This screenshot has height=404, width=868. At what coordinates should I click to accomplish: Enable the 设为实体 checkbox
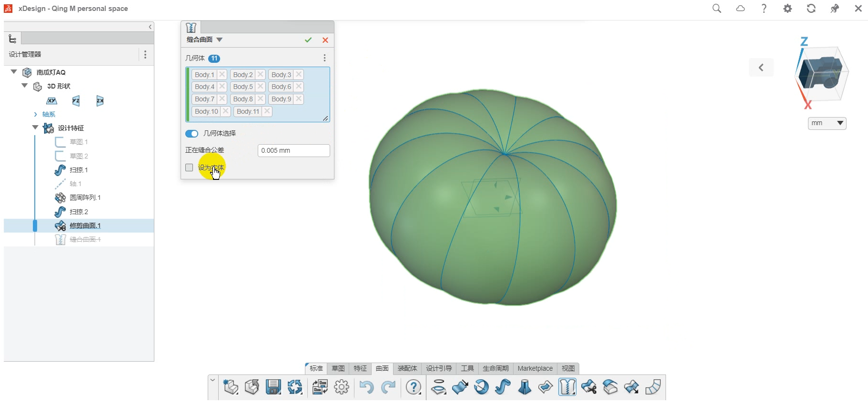tap(189, 168)
